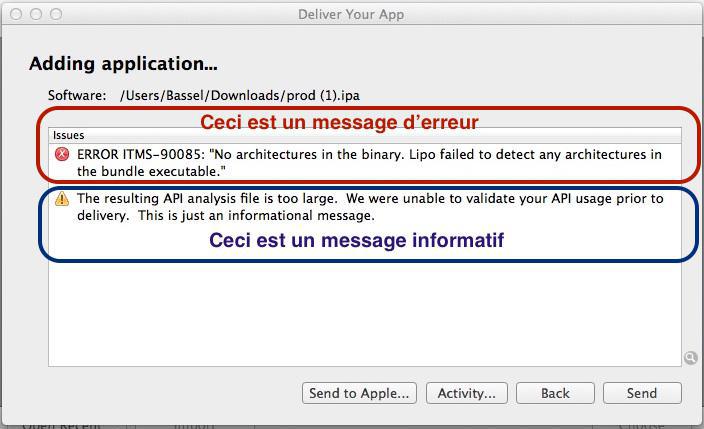
Task: Click the red error icon for ITMS-90085
Action: click(x=63, y=155)
